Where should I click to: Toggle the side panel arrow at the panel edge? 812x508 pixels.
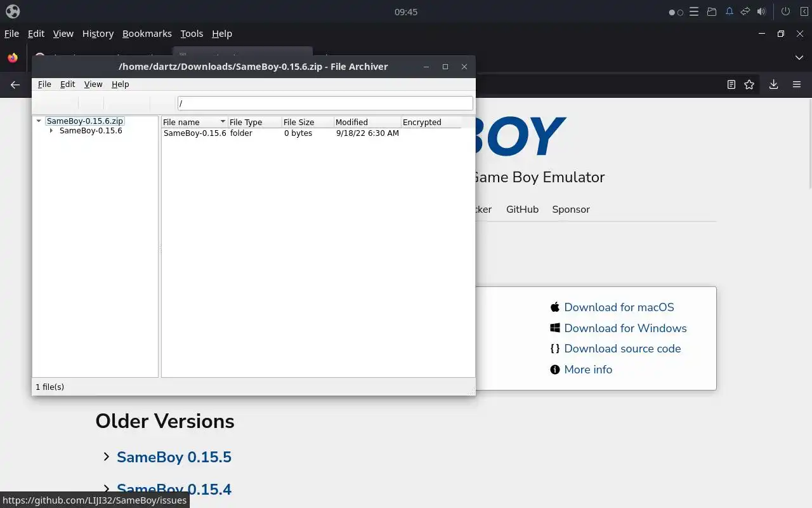804,11
